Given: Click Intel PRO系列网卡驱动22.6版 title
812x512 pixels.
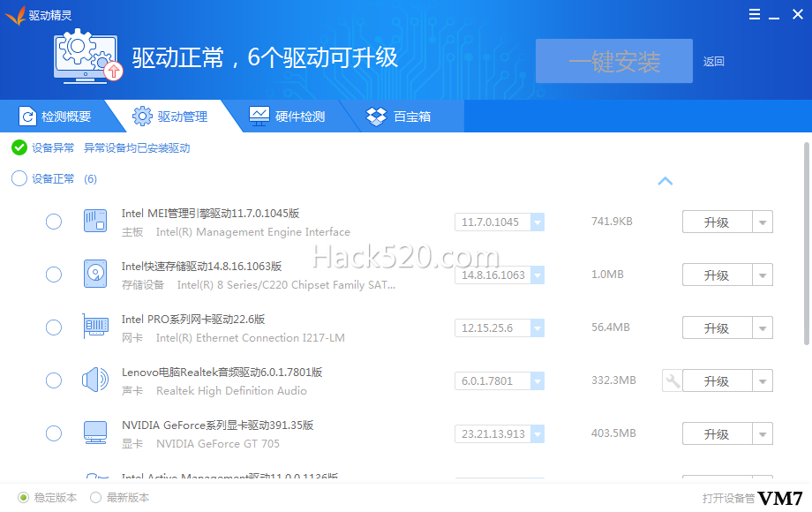Looking at the screenshot, I should pos(193,319).
